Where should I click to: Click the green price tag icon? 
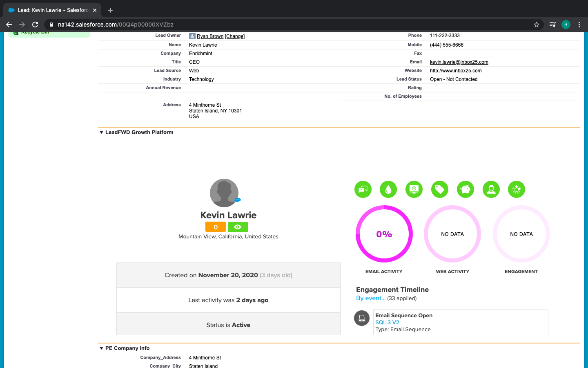click(440, 189)
